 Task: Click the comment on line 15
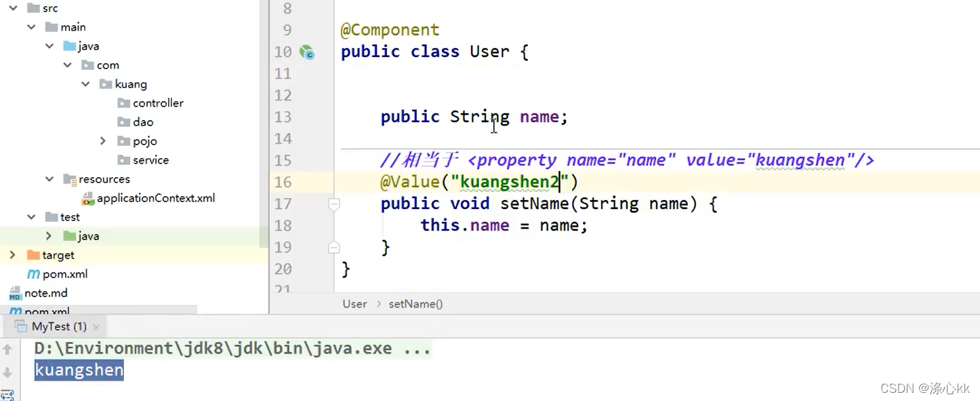pyautogui.click(x=628, y=160)
